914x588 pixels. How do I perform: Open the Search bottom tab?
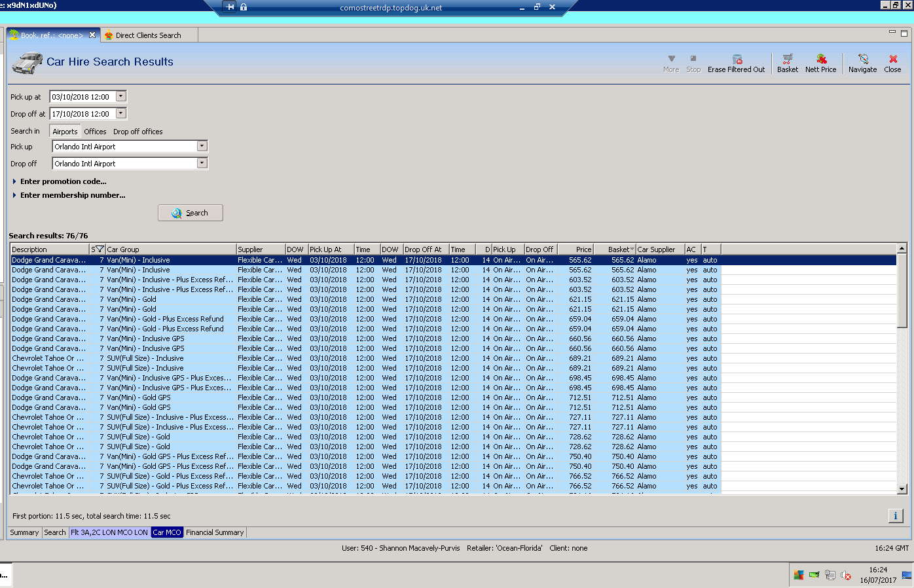[55, 532]
